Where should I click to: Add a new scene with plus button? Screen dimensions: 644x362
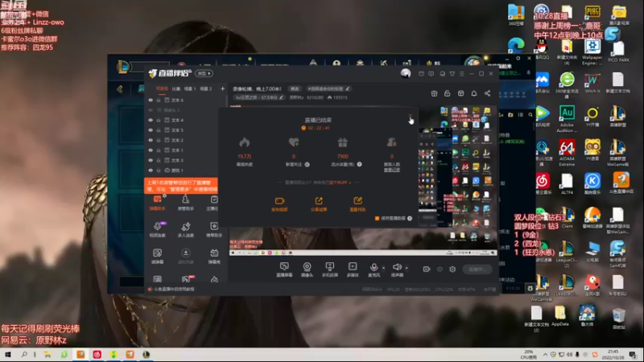click(x=222, y=88)
